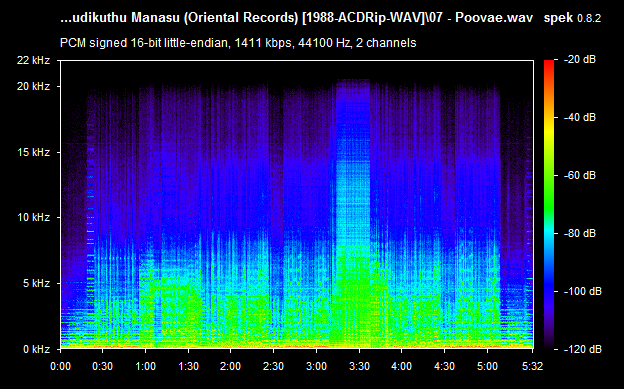Viewport: 624px width, 389px height.
Task: Click the 0:30 time axis label
Action: [x=102, y=366]
